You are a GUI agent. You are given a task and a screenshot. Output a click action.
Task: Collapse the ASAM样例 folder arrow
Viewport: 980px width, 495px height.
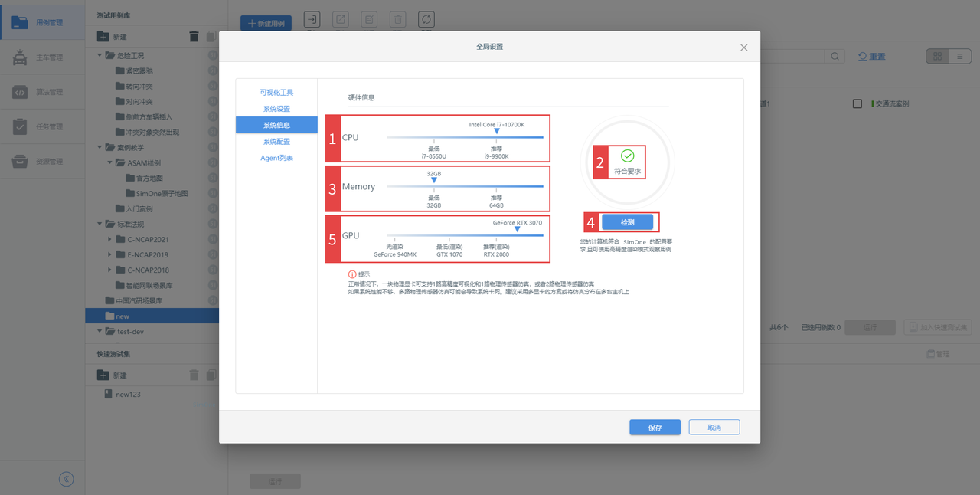(109, 163)
